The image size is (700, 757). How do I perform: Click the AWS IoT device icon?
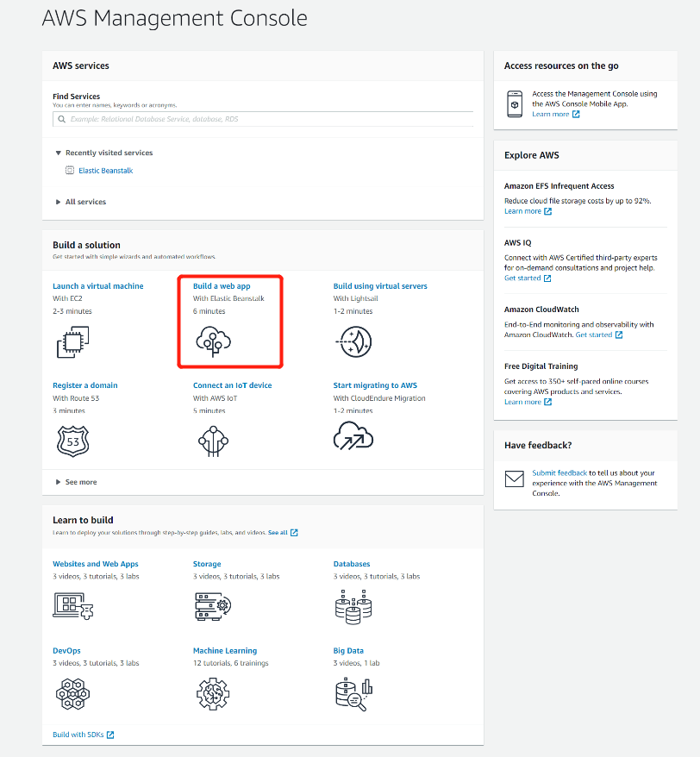click(x=214, y=441)
